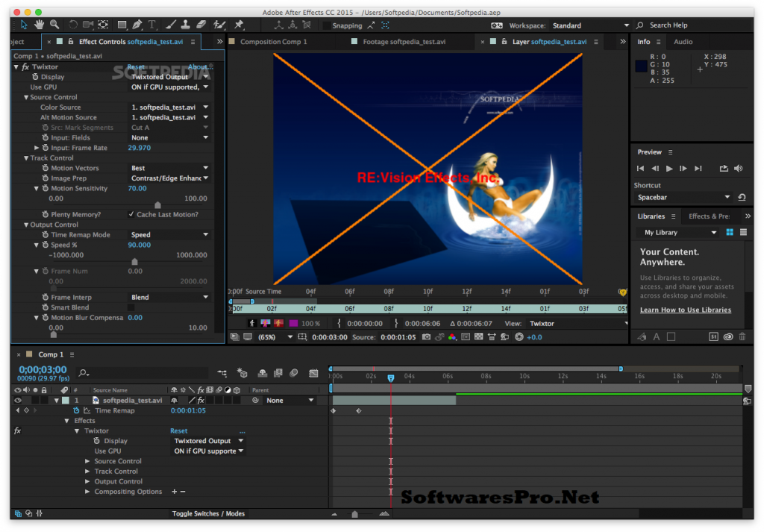Viewport: 764px width, 532px height.
Task: Choose the Type tool
Action: 152,25
